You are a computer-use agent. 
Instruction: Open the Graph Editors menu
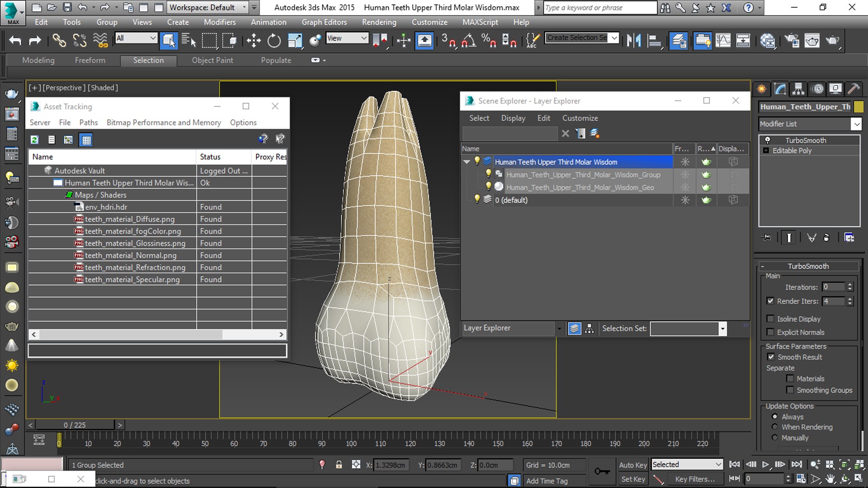coord(324,22)
